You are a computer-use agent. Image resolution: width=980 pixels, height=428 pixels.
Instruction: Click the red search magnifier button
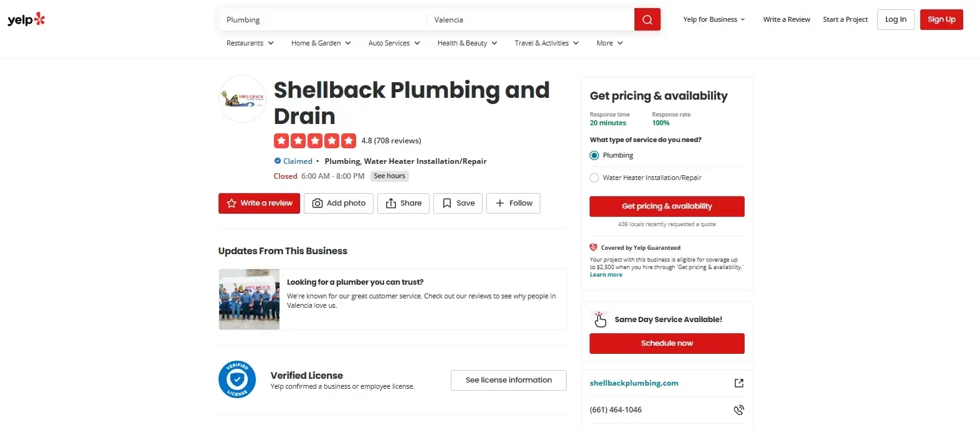647,20
